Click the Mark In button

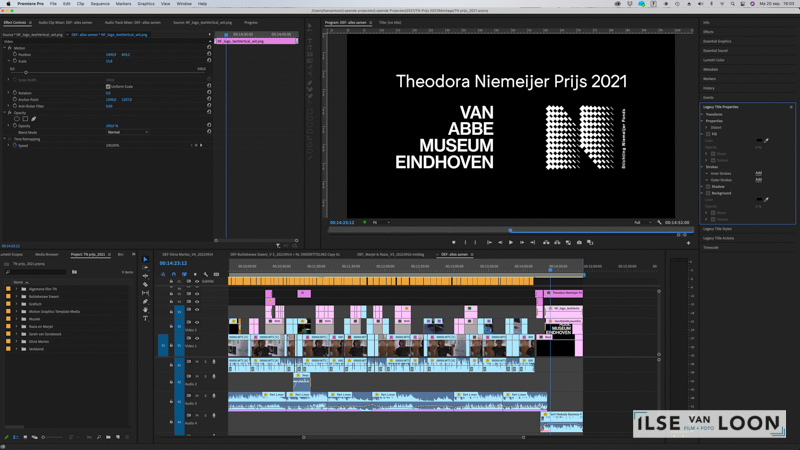[465, 242]
